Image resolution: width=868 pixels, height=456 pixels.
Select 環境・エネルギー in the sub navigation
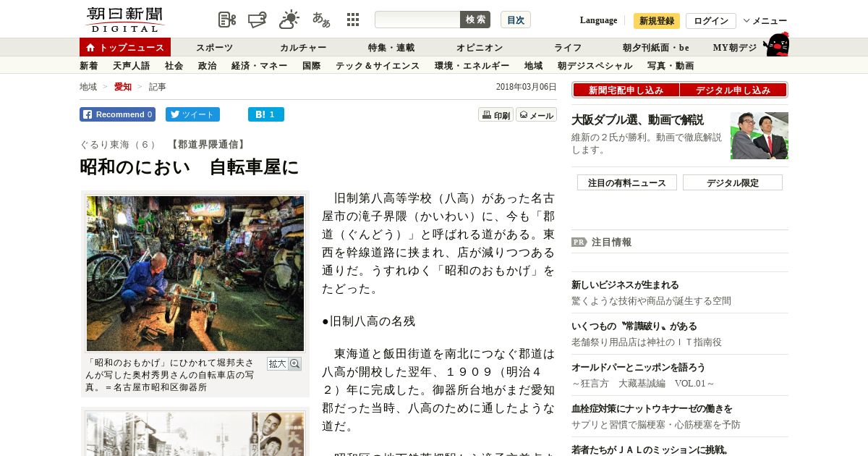pyautogui.click(x=472, y=66)
